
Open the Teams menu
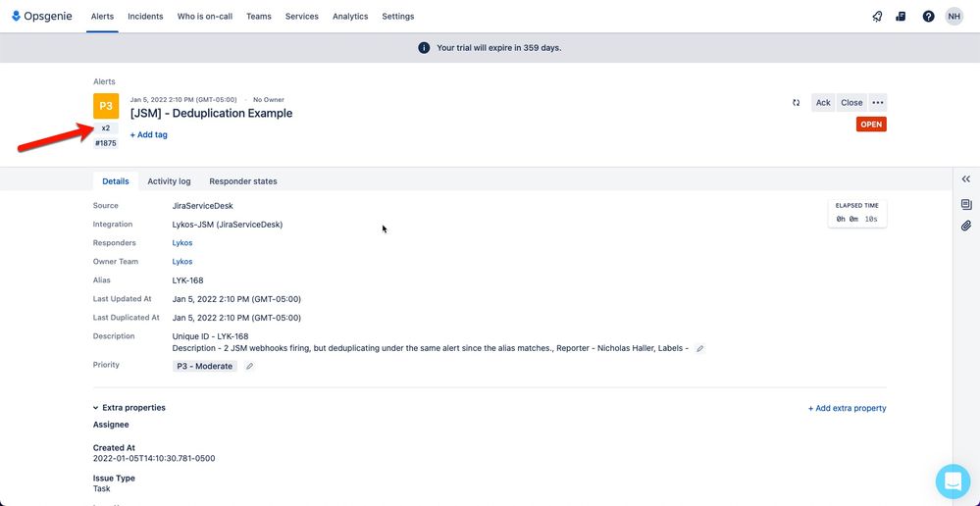259,17
